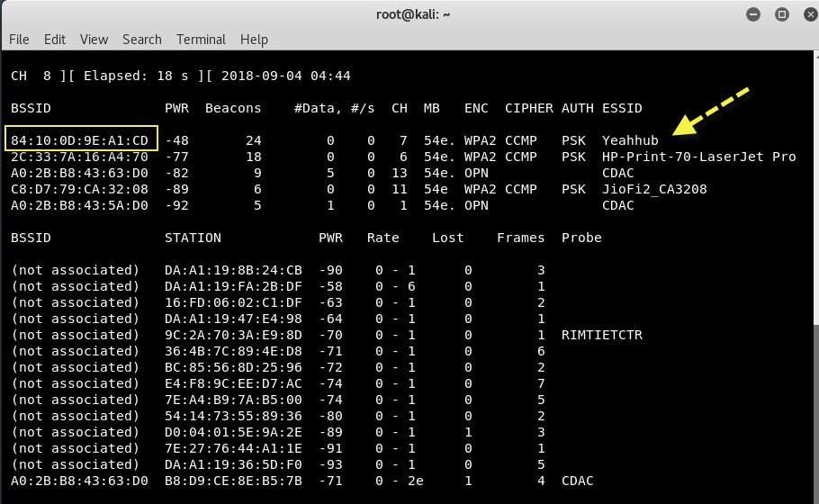Click the CDAC probe in last row
This screenshot has width=819, height=504.
click(x=577, y=481)
